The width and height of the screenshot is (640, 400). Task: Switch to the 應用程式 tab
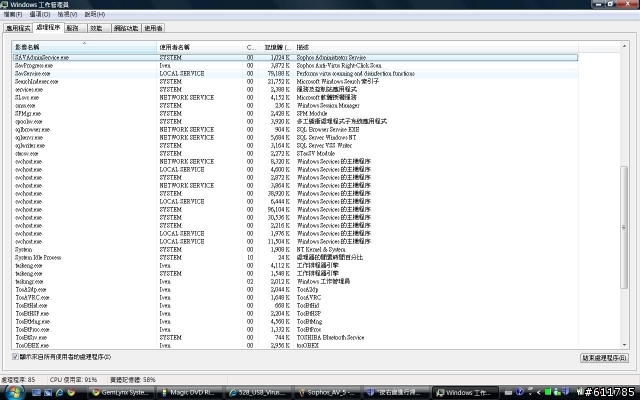coord(18,28)
